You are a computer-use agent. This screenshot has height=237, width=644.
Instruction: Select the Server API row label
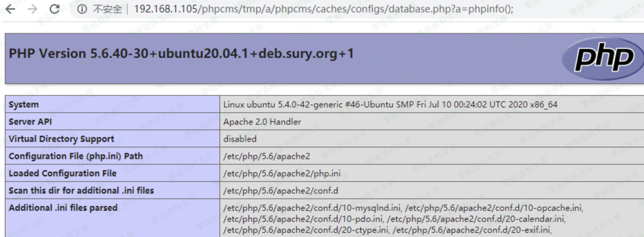(30, 122)
